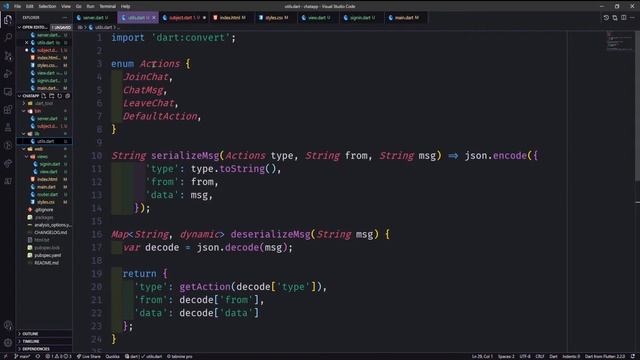Click Ln, Col cursor position in status bar
The width and height of the screenshot is (640, 360).
click(482, 356)
